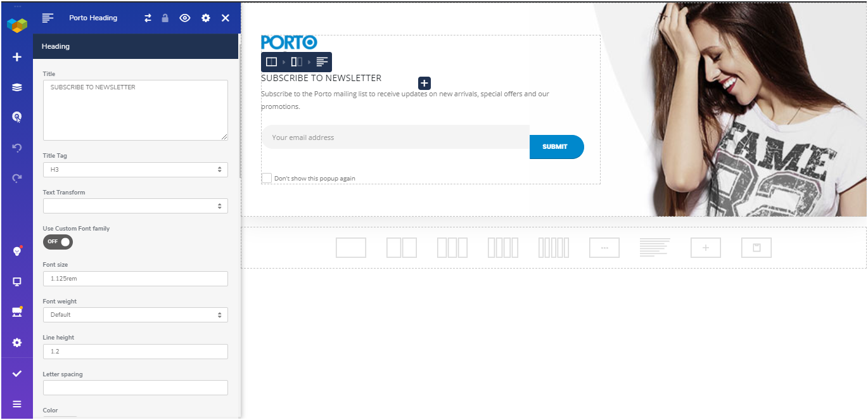
Task: Click the mailing list description paragraph
Action: pyautogui.click(x=405, y=100)
